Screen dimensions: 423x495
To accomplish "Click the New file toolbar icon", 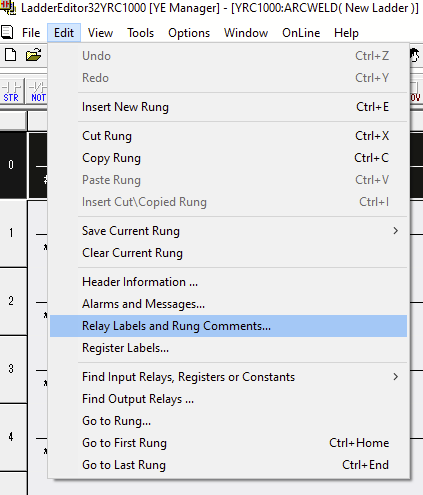I will click(10, 55).
